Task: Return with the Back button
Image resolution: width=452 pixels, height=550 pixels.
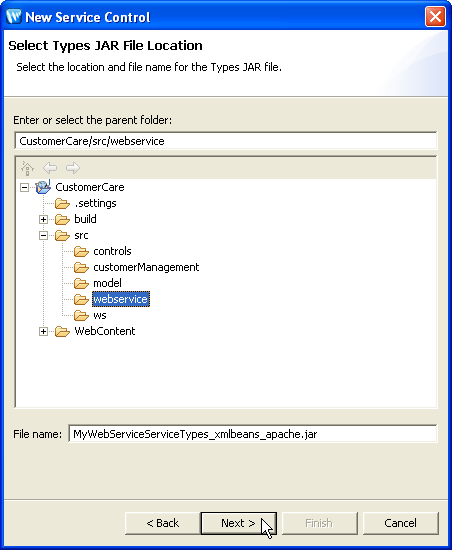Action: (162, 523)
